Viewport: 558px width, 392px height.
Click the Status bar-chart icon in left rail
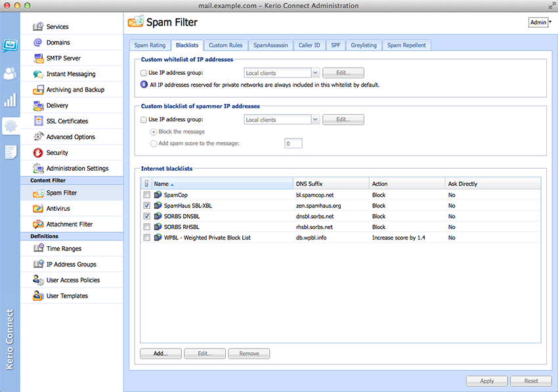(10, 100)
